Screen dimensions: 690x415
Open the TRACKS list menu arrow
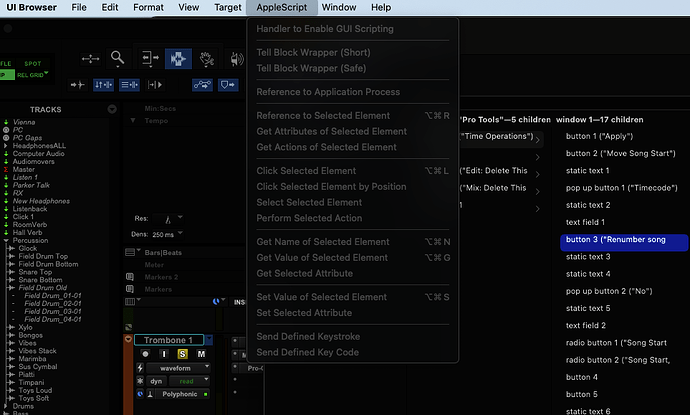tap(112, 109)
